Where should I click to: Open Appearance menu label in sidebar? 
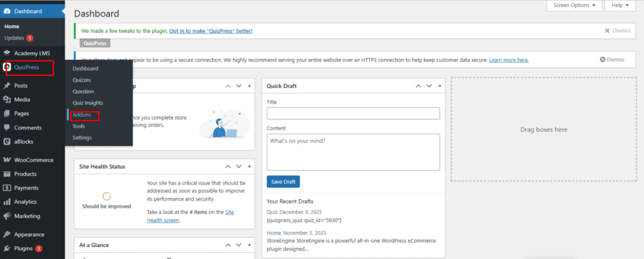click(29, 234)
